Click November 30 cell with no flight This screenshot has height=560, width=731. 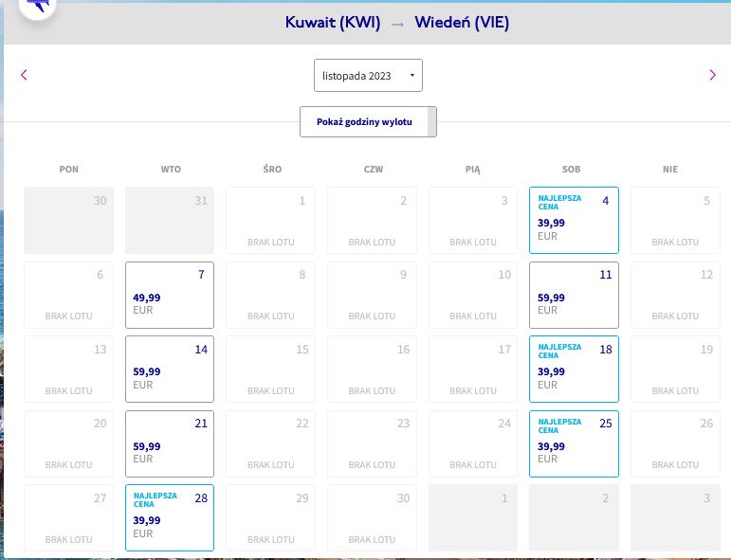pos(372,517)
